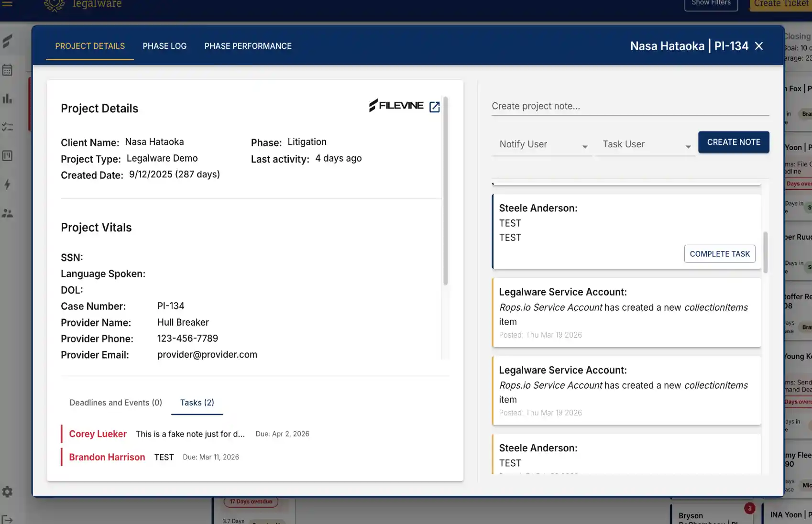Focus the Create project note field

coord(630,106)
